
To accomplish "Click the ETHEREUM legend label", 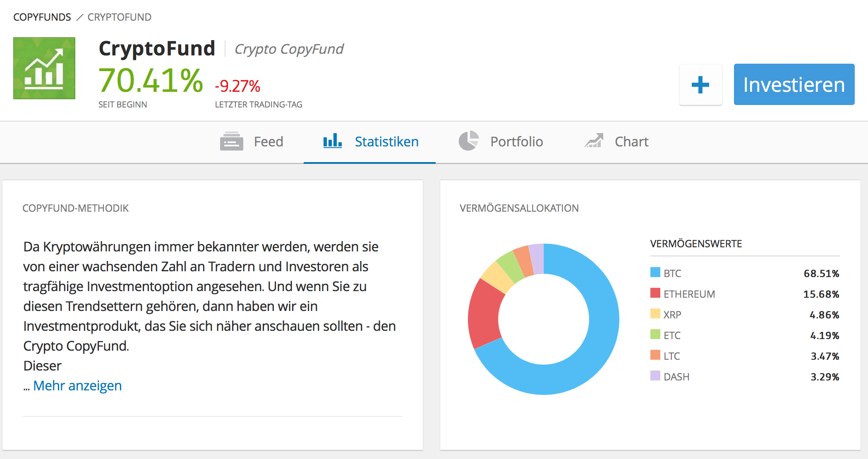I will coord(689,294).
